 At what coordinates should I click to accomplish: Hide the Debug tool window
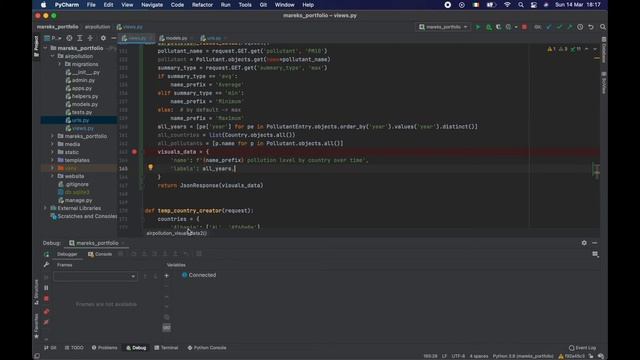tap(595, 243)
